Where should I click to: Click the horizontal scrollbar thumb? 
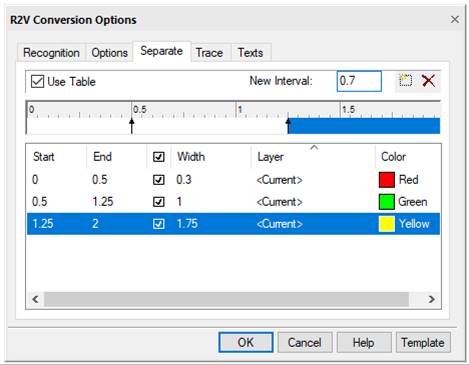tap(227, 299)
